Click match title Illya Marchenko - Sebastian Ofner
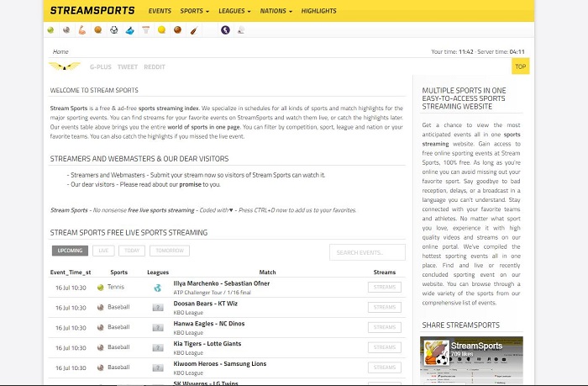 pyautogui.click(x=221, y=283)
